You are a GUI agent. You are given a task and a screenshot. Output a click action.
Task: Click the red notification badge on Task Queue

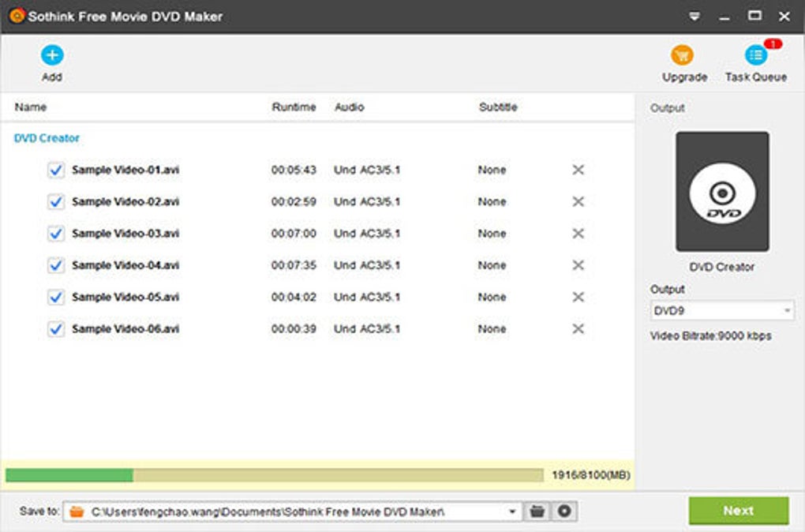(x=773, y=44)
